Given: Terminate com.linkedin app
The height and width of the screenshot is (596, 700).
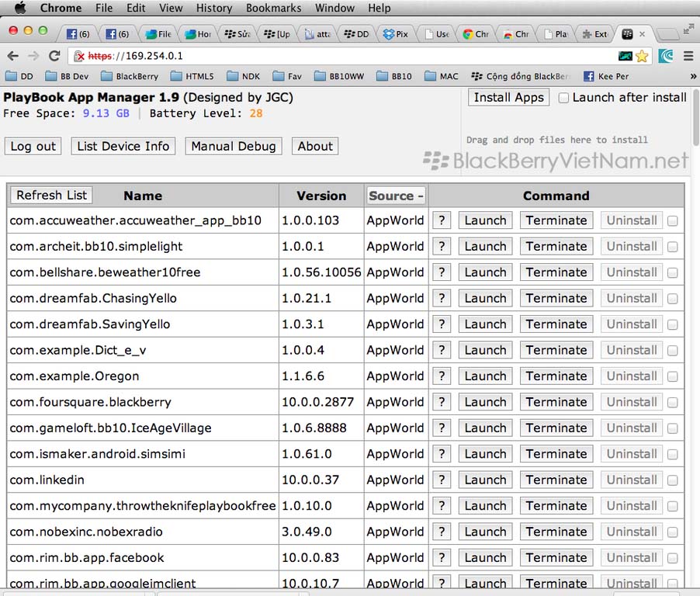Looking at the screenshot, I should [x=556, y=480].
